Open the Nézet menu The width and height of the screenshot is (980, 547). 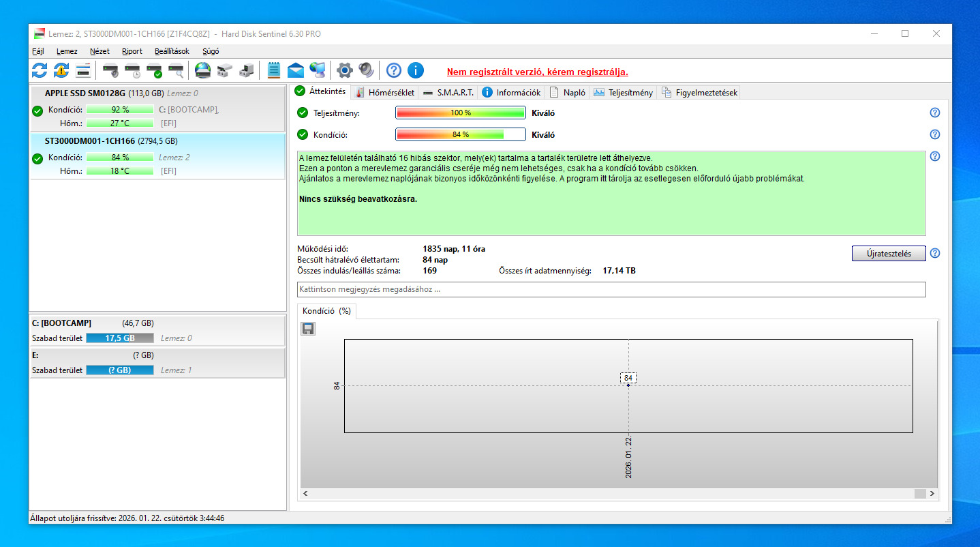click(x=99, y=51)
